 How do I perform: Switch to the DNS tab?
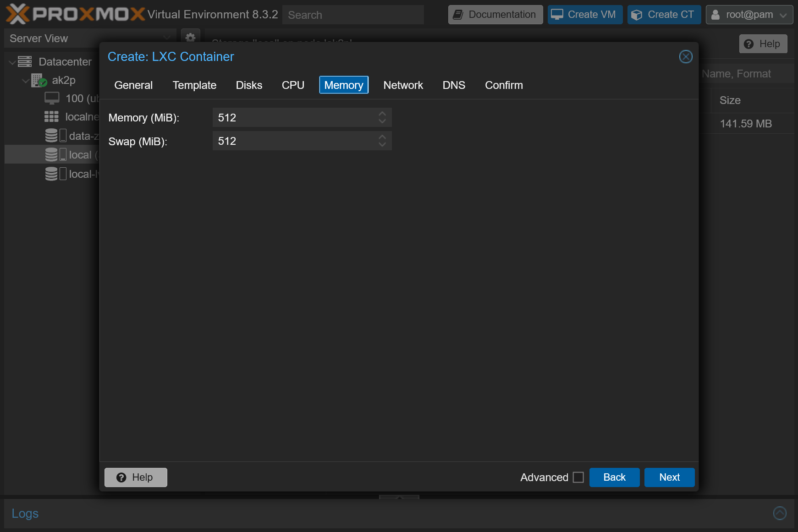(454, 85)
